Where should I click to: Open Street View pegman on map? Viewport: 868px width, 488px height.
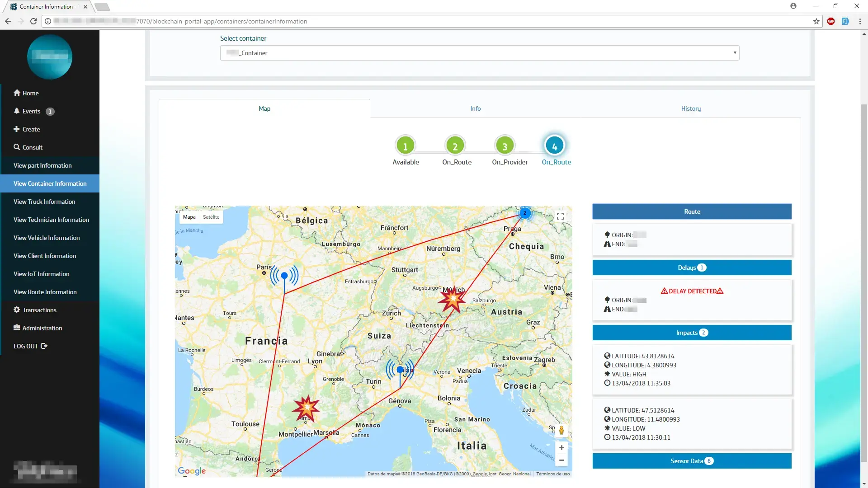tap(561, 430)
